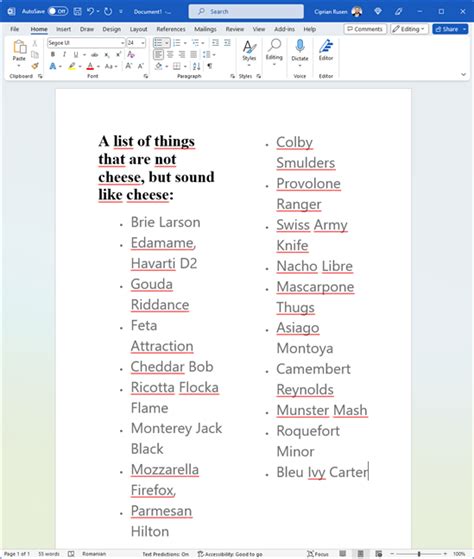Open the Comments pane button
This screenshot has width=474, height=559.
(365, 29)
